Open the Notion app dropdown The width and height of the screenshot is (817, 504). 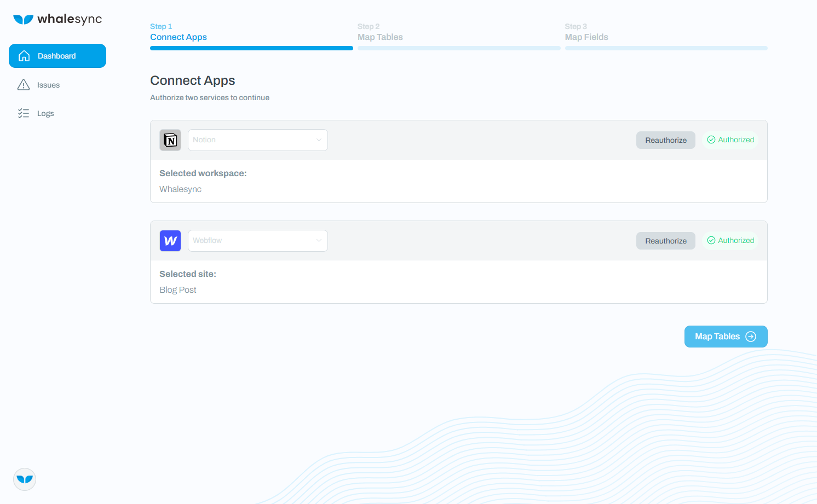tap(258, 140)
